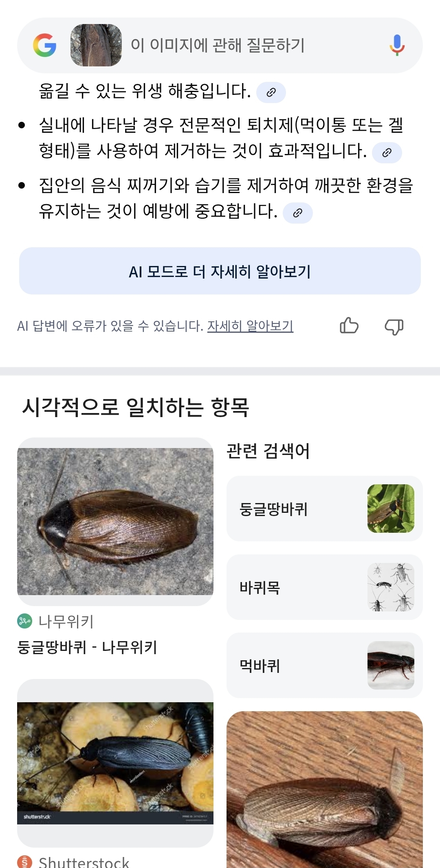Open source link after 효과적입니다 sentence

387,153
